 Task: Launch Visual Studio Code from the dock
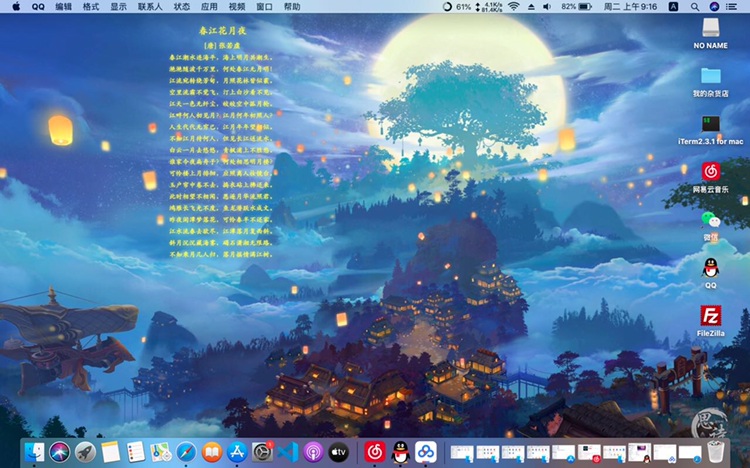[x=288, y=452]
